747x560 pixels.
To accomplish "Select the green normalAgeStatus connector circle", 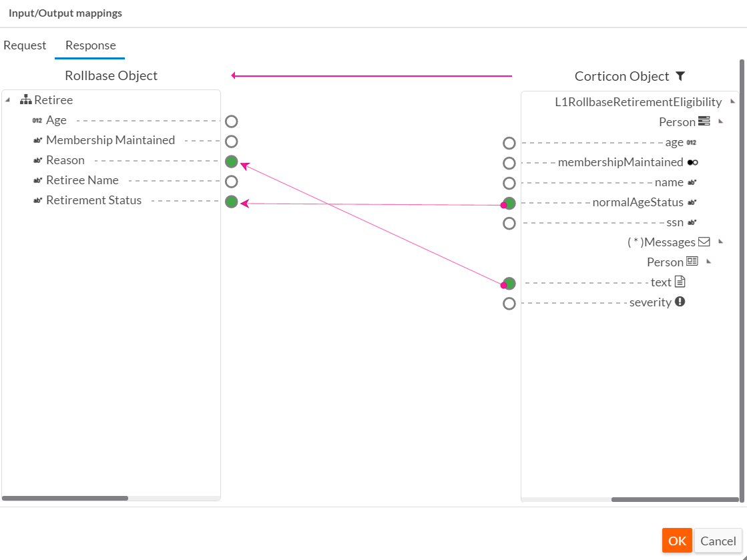I will pyautogui.click(x=509, y=204).
